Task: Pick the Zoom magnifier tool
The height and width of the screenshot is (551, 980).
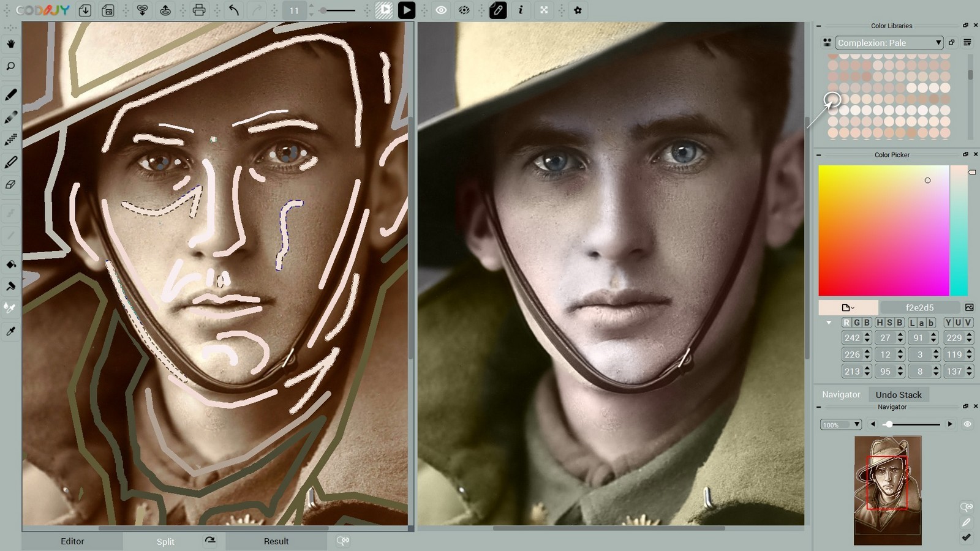Action: [10, 66]
